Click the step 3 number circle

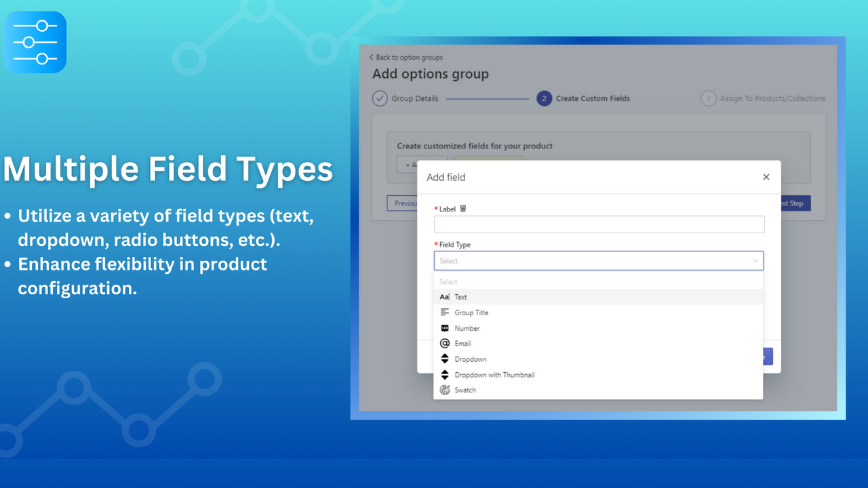[x=708, y=98]
